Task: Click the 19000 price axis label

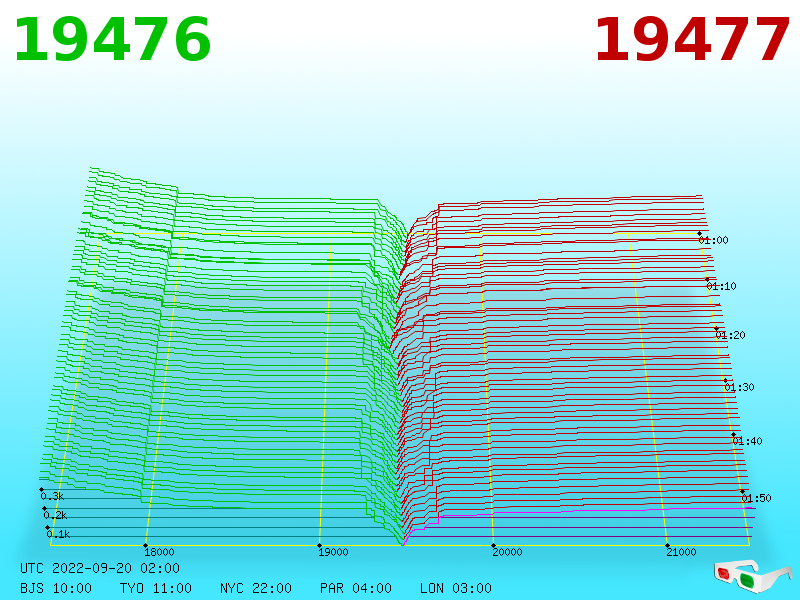Action: tap(333, 552)
